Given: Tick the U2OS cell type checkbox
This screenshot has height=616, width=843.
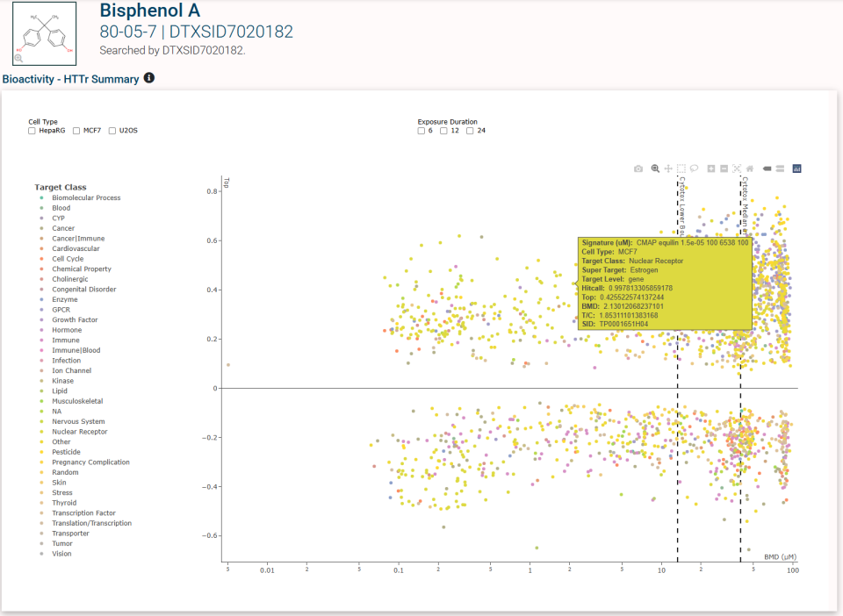Looking at the screenshot, I should coord(112,131).
